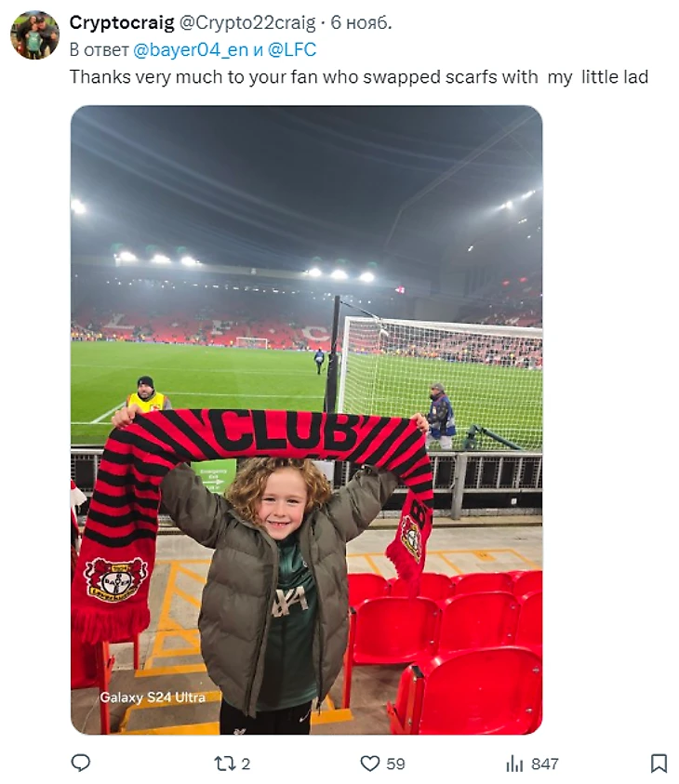Open the @LFC mention link
The width and height of the screenshot is (679, 784).
292,49
